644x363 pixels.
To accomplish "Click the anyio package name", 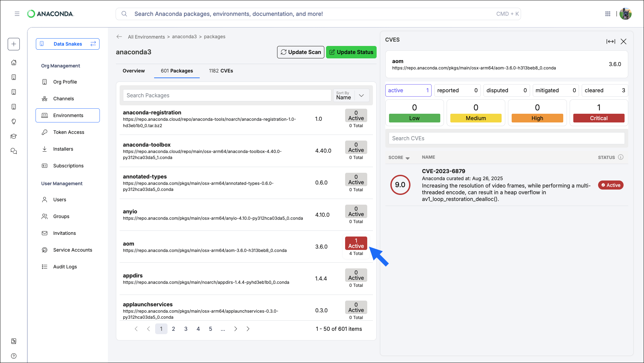I will pos(130,211).
